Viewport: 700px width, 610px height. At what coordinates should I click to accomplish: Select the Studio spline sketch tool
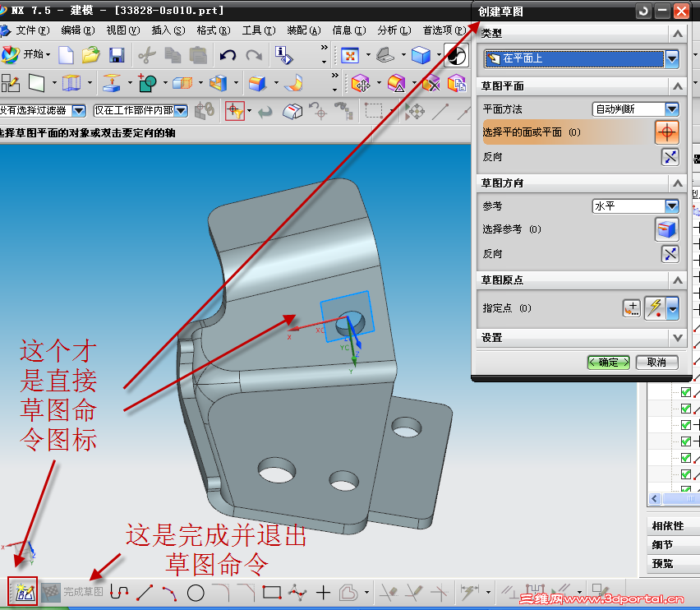[x=297, y=593]
